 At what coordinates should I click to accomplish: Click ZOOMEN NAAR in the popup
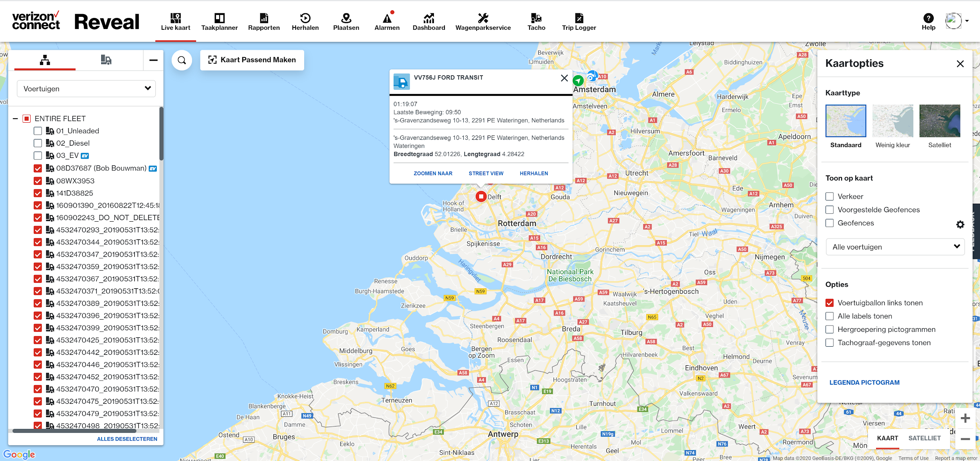[x=433, y=174]
